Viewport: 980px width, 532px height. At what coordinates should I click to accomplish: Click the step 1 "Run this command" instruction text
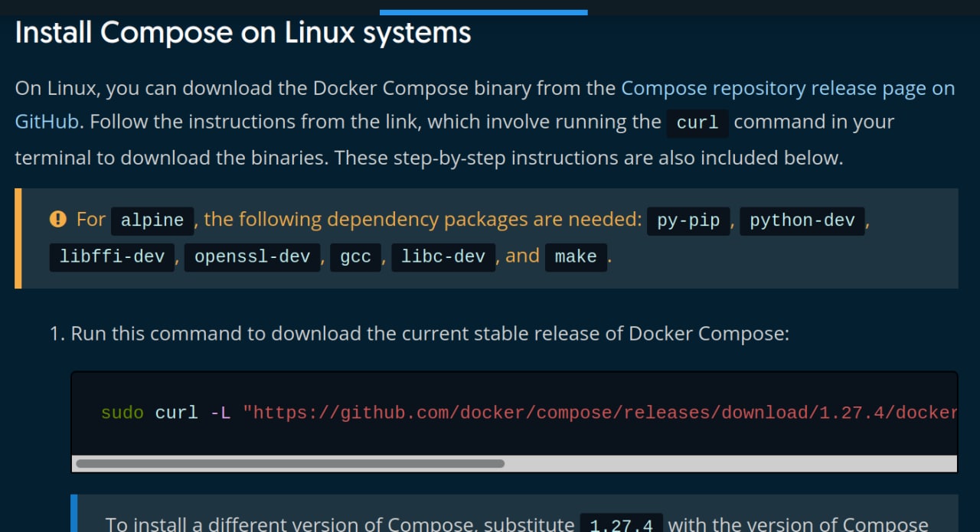(430, 334)
